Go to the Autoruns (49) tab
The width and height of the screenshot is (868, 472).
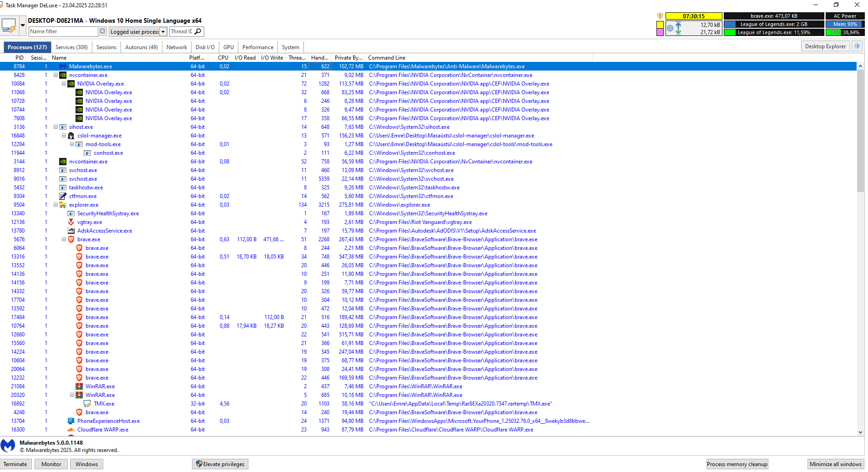point(141,47)
